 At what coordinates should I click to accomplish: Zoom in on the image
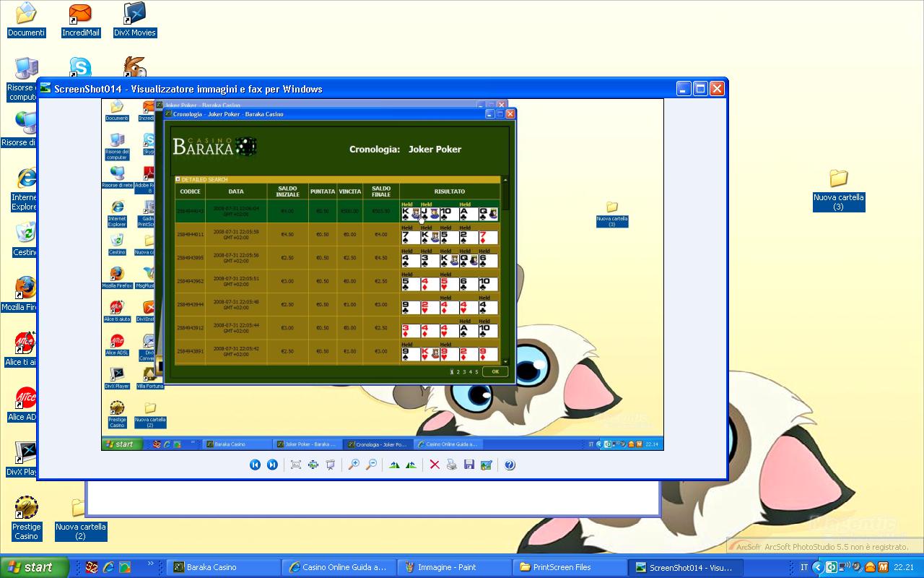tap(354, 465)
